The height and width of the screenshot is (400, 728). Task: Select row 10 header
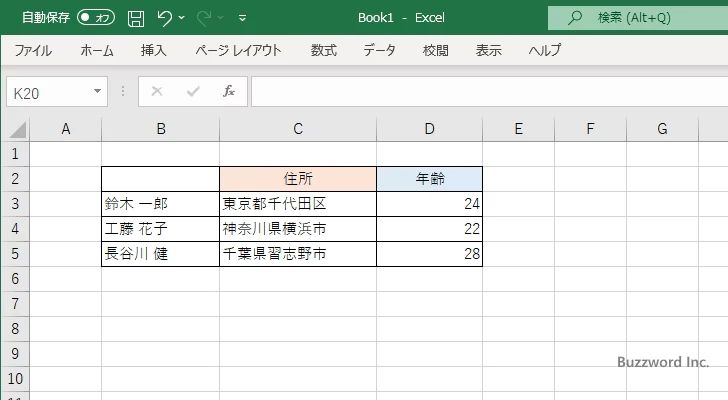tap(15, 379)
